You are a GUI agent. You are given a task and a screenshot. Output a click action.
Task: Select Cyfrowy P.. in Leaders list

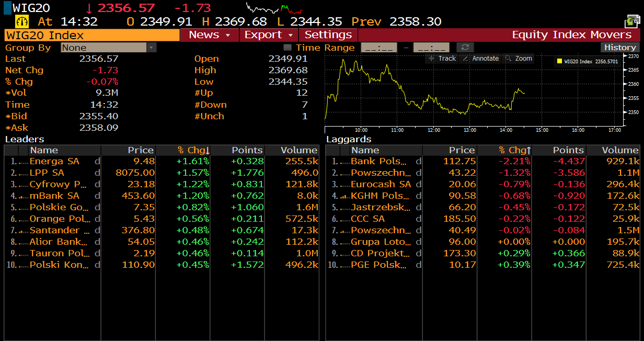pyautogui.click(x=58, y=185)
